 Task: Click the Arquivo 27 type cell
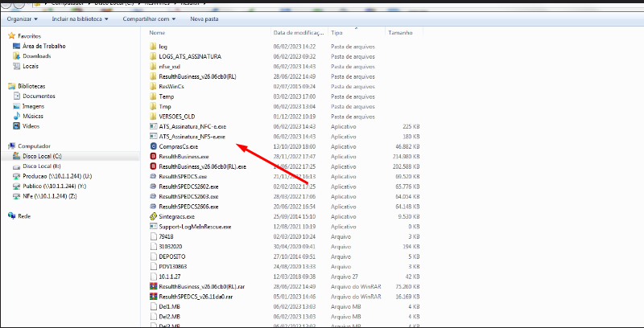click(345, 277)
